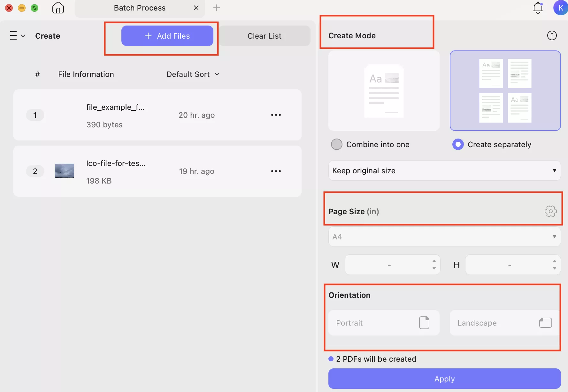Image resolution: width=568 pixels, height=392 pixels.
Task: Open Page Size settings gear
Action: 551,211
